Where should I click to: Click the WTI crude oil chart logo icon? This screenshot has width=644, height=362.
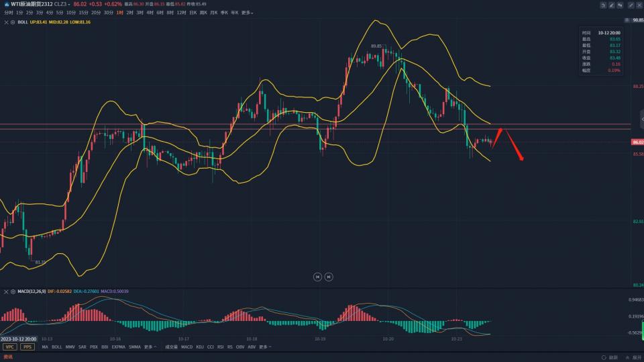7,4
